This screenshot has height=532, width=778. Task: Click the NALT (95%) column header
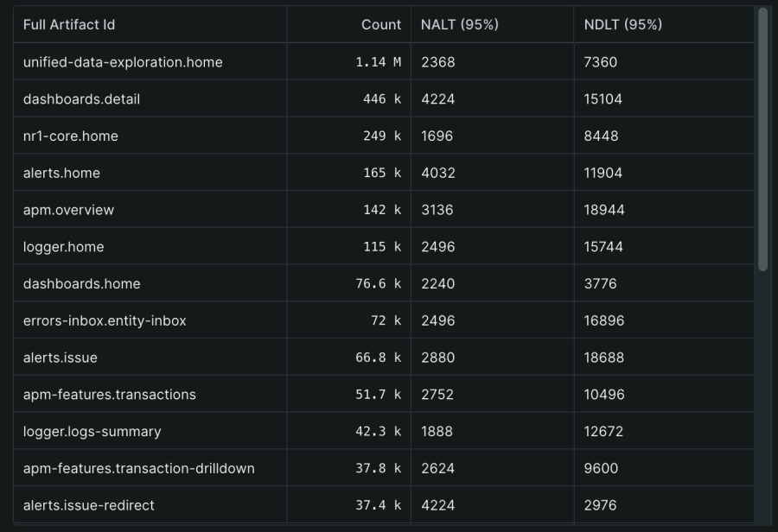click(459, 25)
